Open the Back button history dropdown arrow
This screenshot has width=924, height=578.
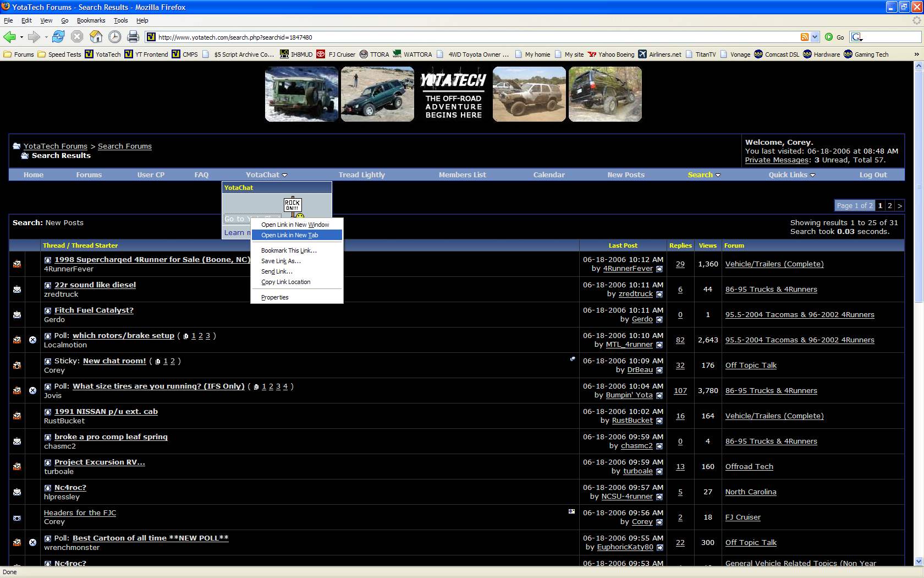[x=21, y=37]
